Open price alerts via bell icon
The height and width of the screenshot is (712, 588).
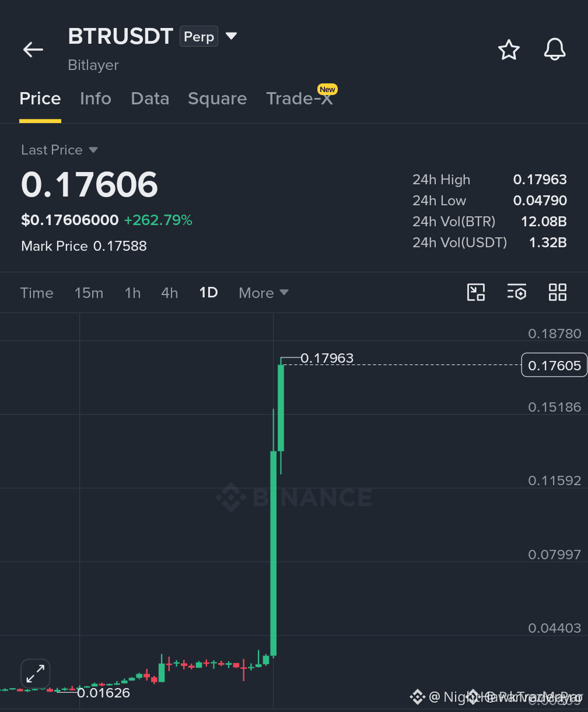555,50
